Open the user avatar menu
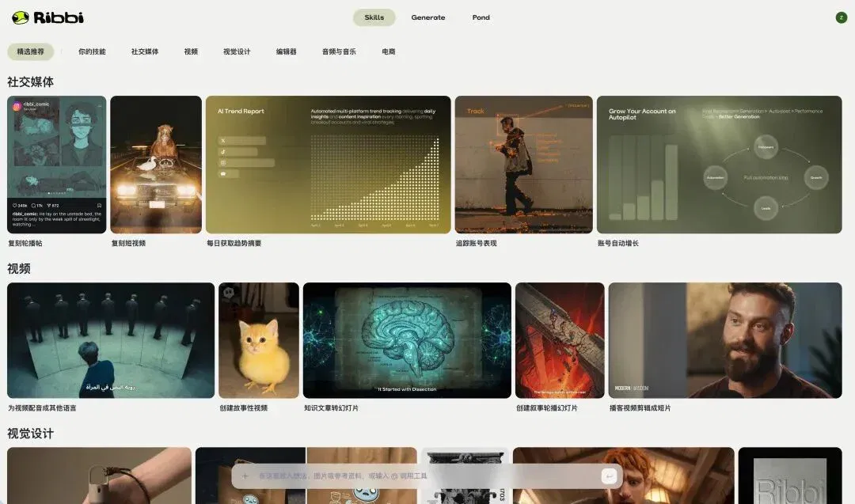Screen dimensions: 855x504 click(x=842, y=17)
